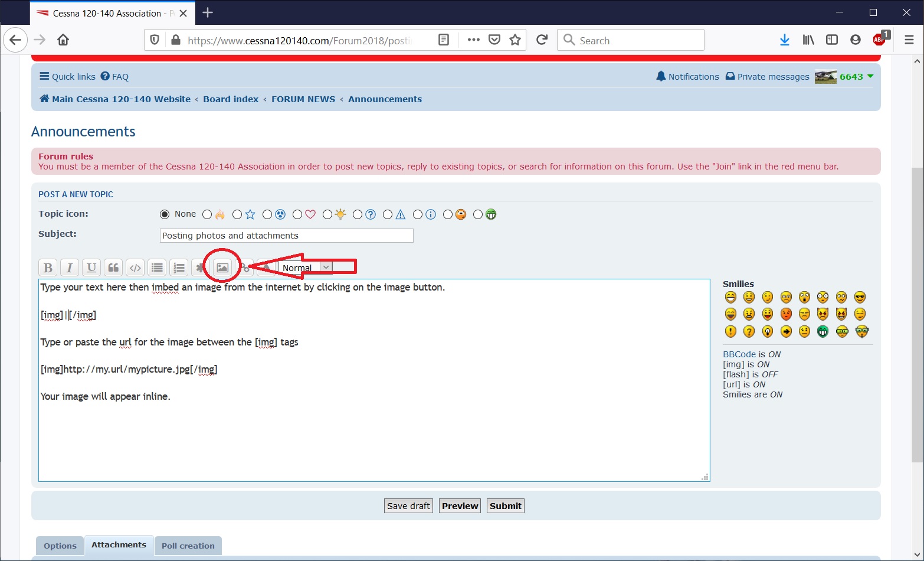Insert the arrow smiley
The width and height of the screenshot is (924, 561).
click(x=786, y=331)
